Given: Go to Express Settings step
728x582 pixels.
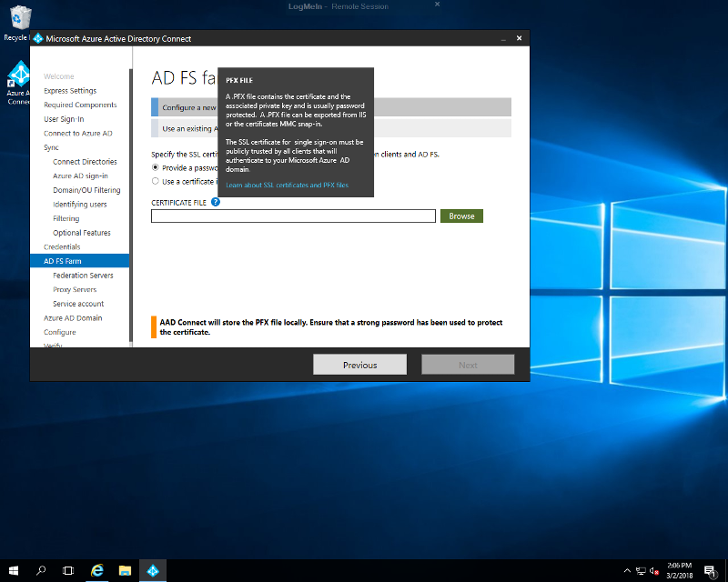Looking at the screenshot, I should pyautogui.click(x=70, y=91).
